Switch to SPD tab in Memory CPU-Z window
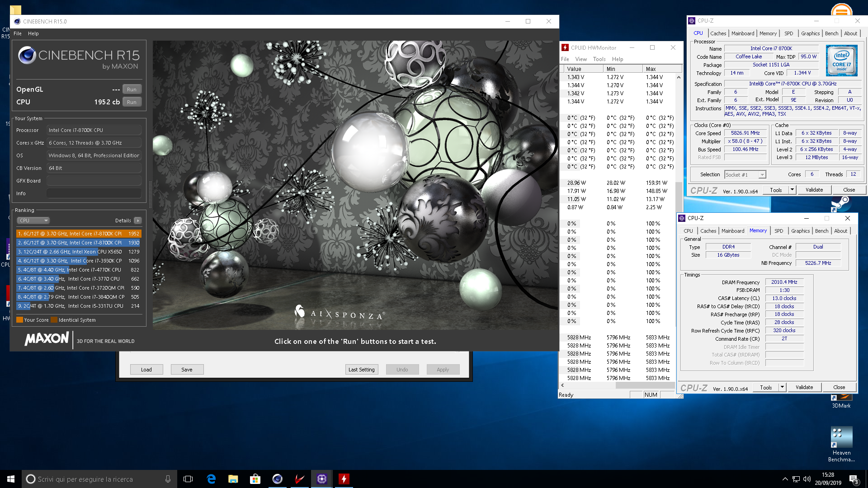868x488 pixels. click(778, 231)
